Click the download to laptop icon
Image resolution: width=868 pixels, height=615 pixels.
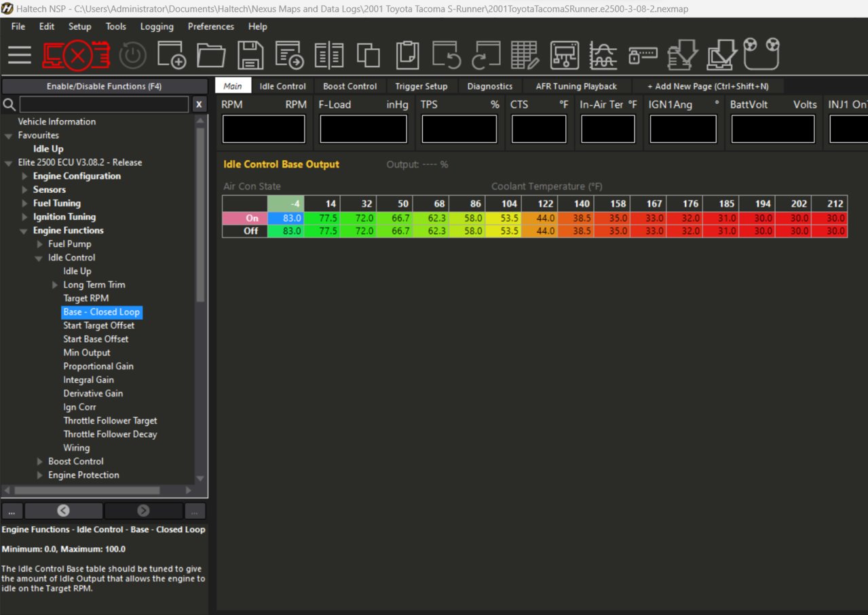[x=722, y=55]
